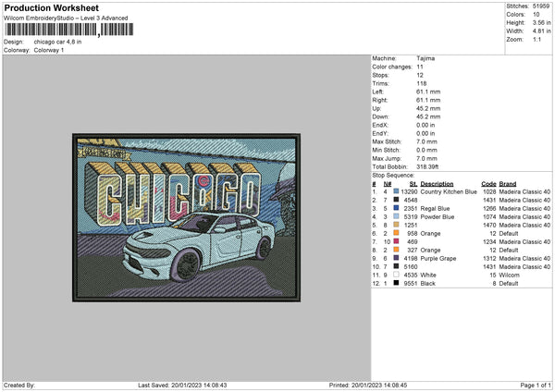The width and height of the screenshot is (555, 392).
Task: Click the Max Jump value
Action: point(426,158)
